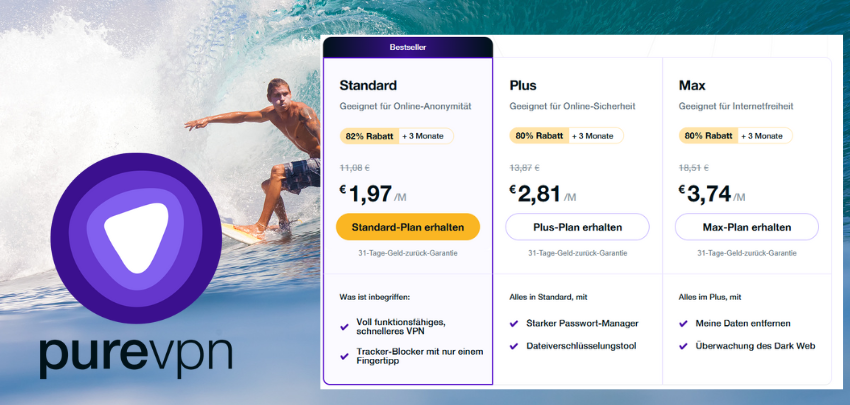Click checkmark beside Starker Passwort-Manager
Viewport: 850px width, 405px height.
[514, 323]
